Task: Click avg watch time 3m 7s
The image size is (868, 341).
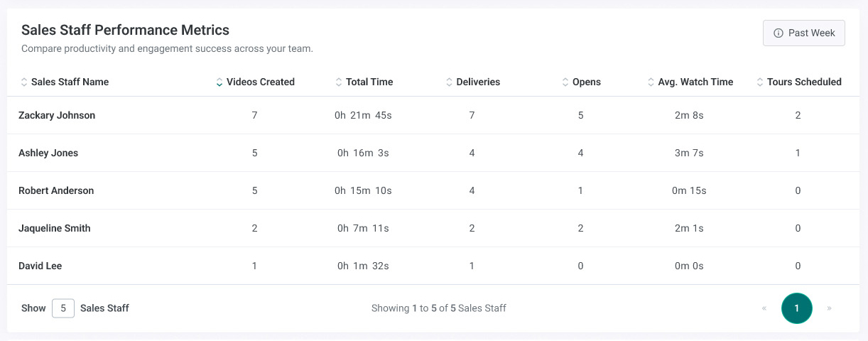Action: pos(689,153)
